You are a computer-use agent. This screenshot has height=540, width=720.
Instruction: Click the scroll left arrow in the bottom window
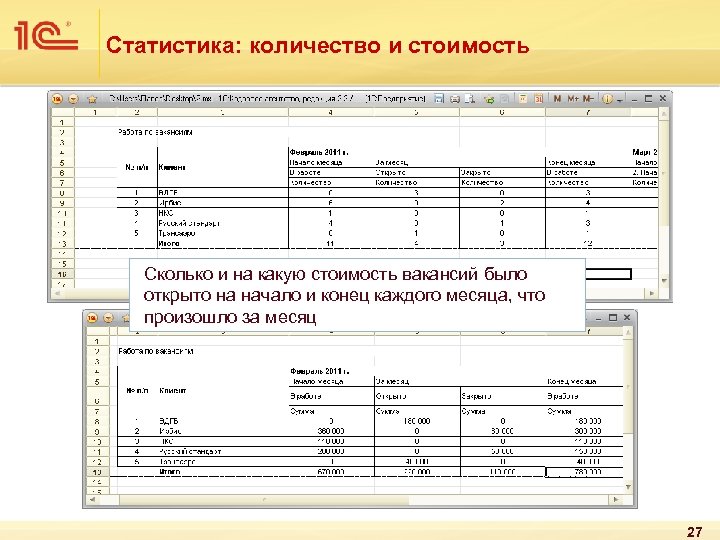click(x=92, y=499)
